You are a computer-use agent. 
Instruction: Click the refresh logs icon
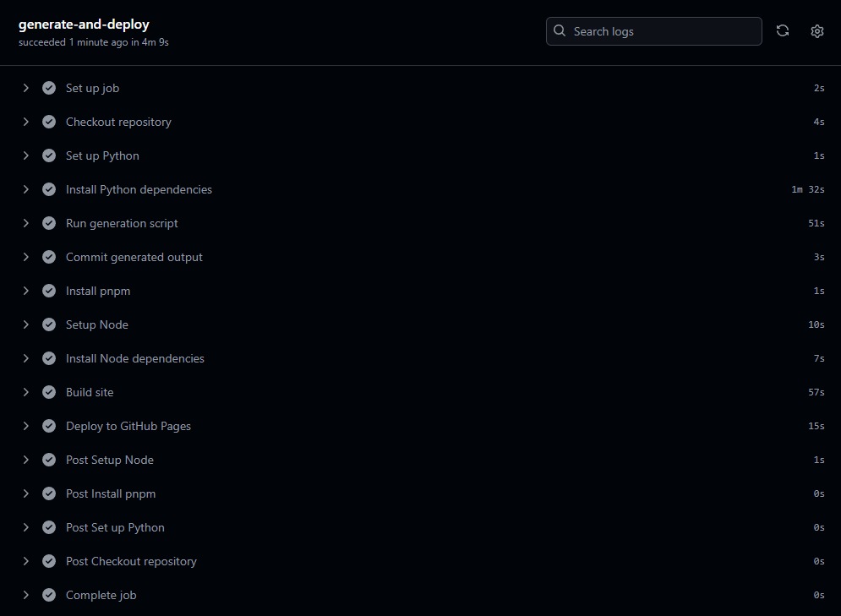tap(783, 31)
